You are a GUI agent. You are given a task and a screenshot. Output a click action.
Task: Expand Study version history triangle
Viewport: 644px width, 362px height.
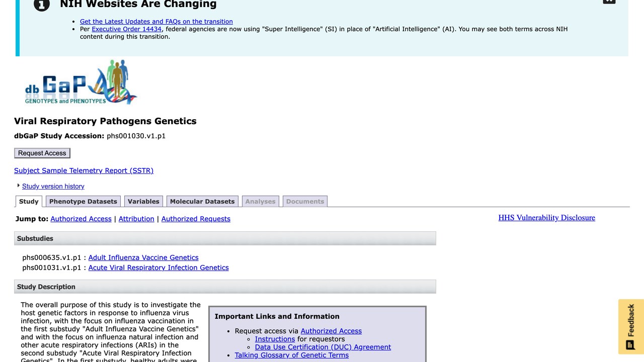tap(19, 186)
